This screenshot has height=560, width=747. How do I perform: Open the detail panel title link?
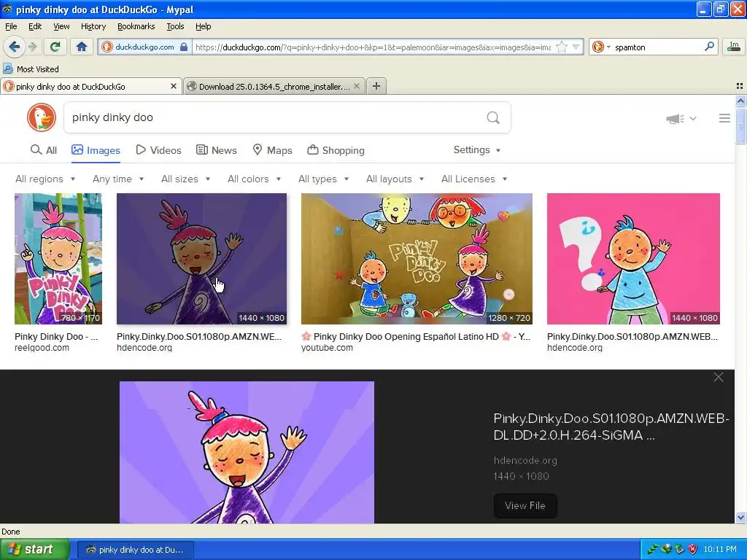(611, 427)
